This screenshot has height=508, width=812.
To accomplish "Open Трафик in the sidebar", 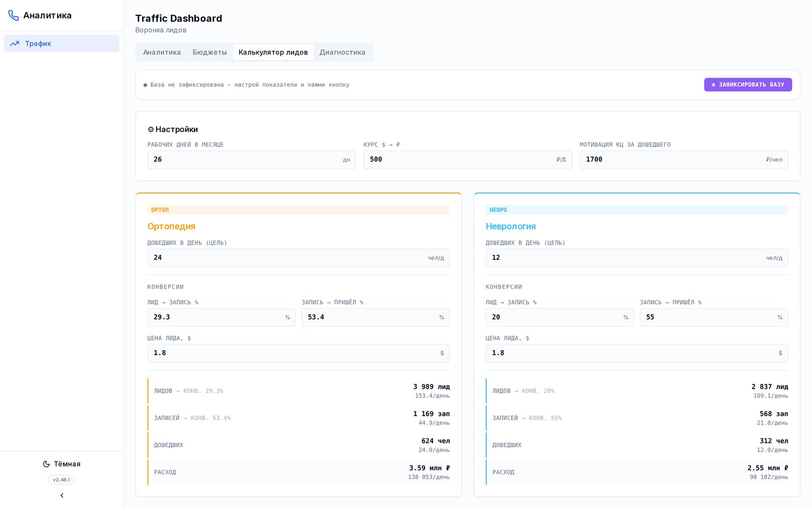I will (61, 44).
